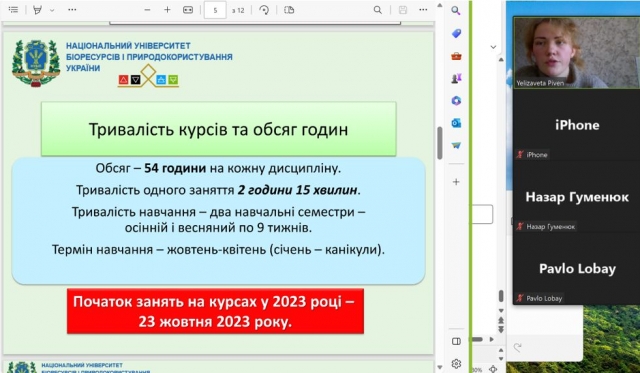Open the Tools toolbox sidebar icon
Screen dimensions: 640x373
pos(456,56)
